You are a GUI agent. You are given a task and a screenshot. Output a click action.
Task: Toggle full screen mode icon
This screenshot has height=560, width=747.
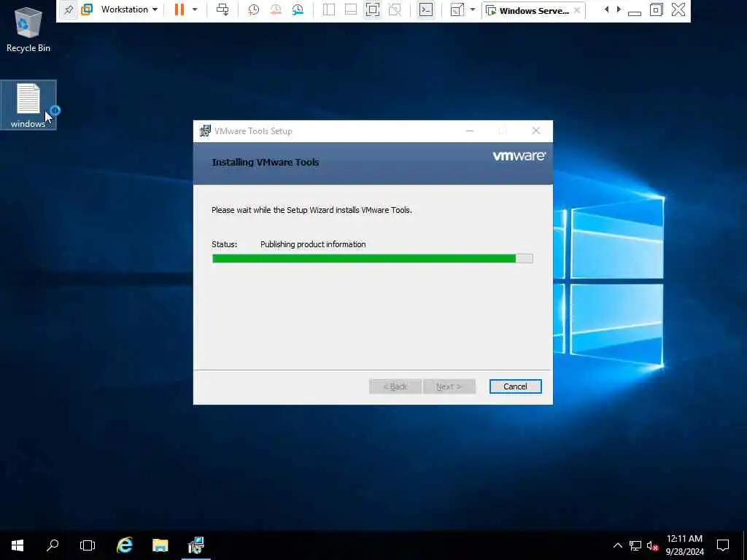[x=373, y=9]
